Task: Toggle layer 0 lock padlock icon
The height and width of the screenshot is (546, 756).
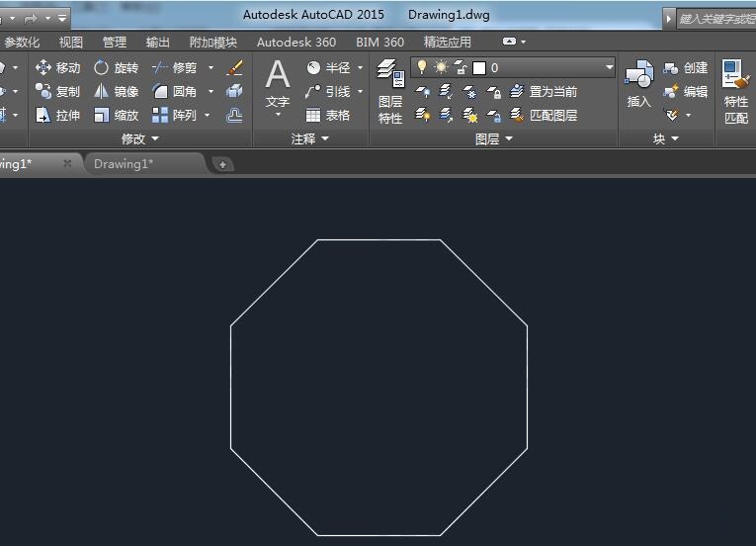Action: [461, 67]
